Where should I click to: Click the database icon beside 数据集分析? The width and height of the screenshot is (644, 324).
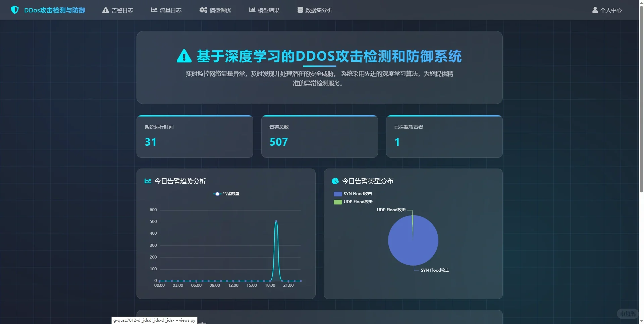tap(300, 9)
